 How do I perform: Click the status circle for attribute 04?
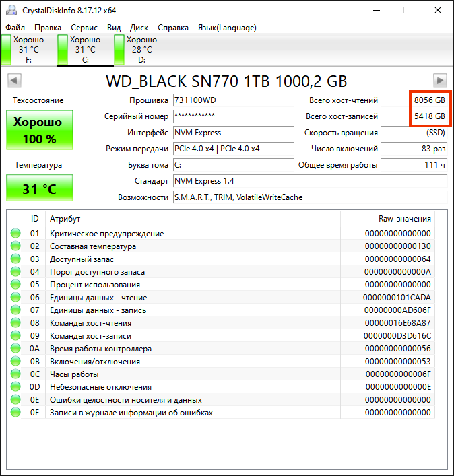point(15,271)
